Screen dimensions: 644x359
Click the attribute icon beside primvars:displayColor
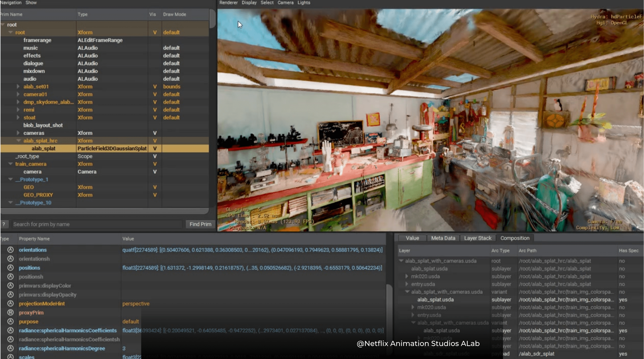[10, 285]
